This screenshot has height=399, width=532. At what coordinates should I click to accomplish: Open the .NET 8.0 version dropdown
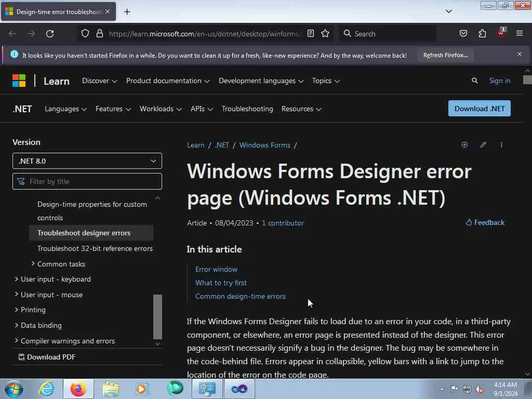click(x=87, y=161)
